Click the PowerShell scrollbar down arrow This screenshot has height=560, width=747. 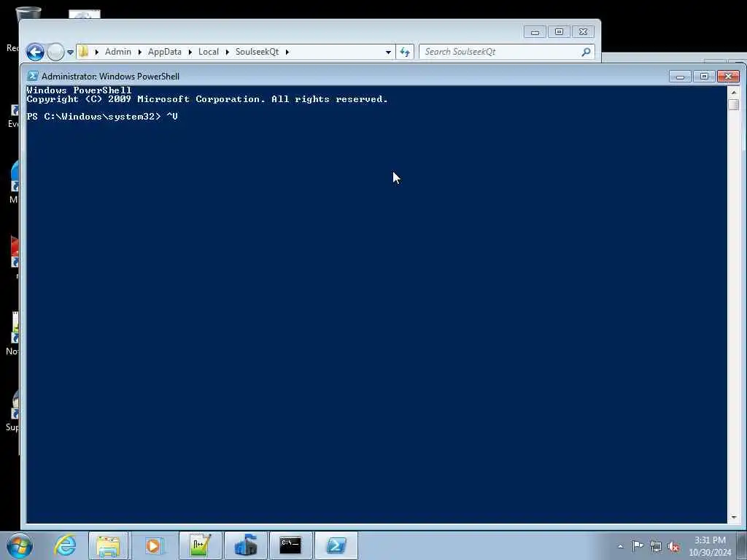734,517
